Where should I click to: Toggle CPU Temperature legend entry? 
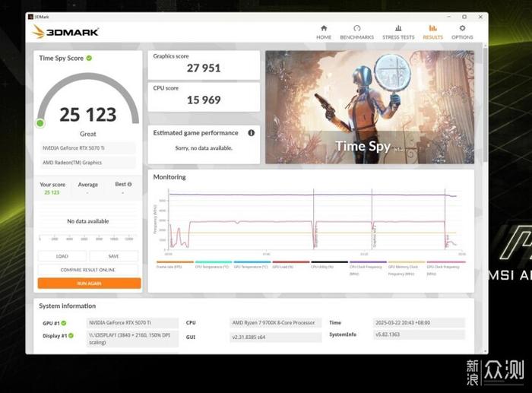coord(214,265)
